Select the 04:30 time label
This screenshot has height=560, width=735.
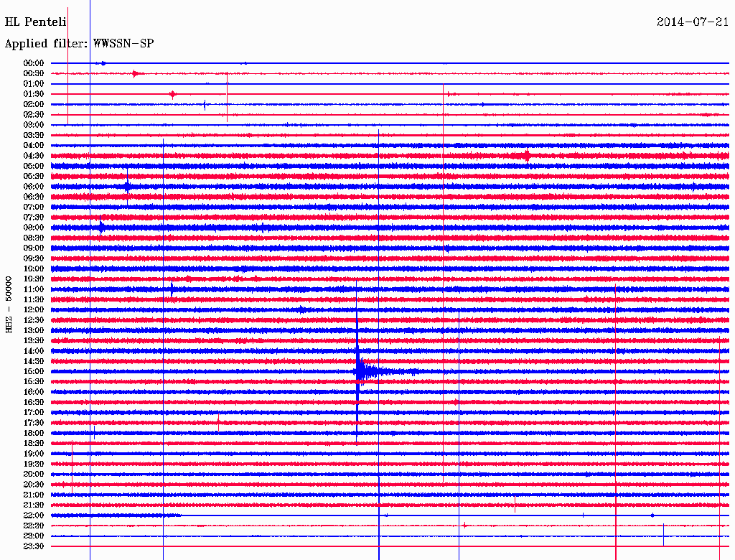33,156
